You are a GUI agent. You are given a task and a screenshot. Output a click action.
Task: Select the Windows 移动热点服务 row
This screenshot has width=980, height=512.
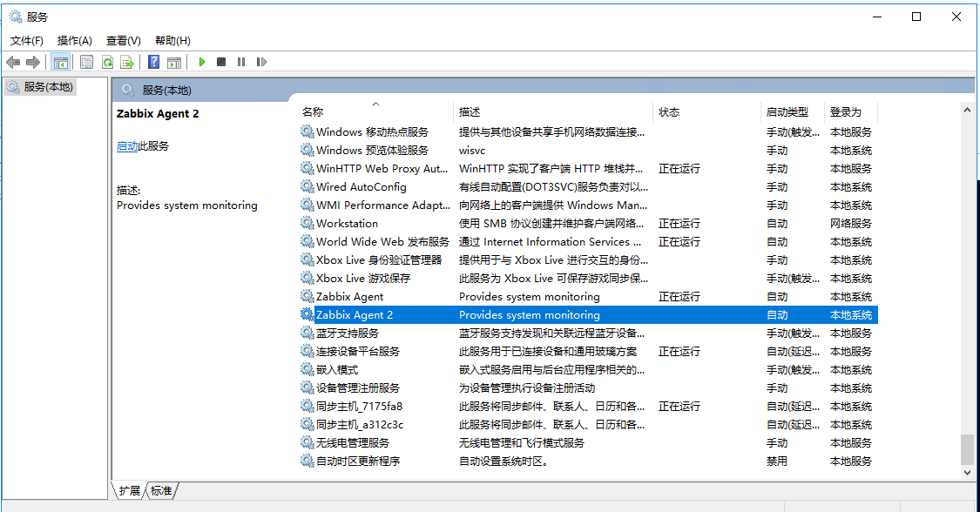(588, 131)
